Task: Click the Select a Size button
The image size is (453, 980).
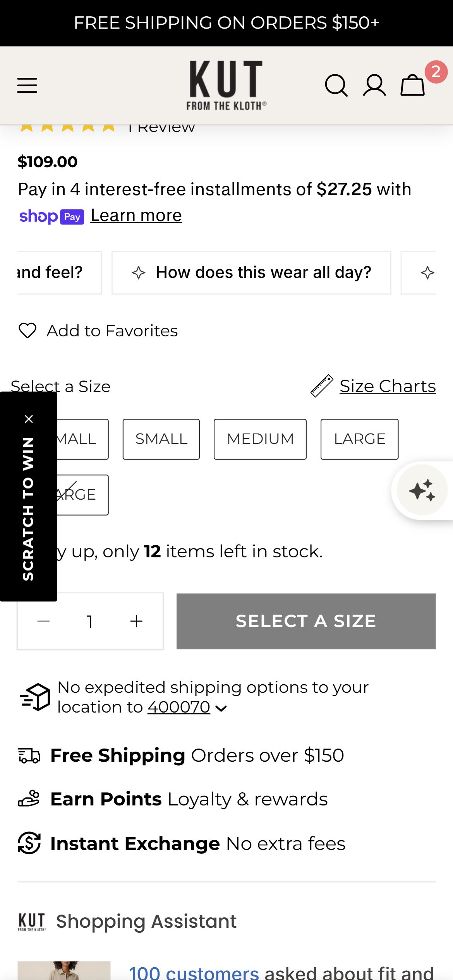Action: point(306,621)
